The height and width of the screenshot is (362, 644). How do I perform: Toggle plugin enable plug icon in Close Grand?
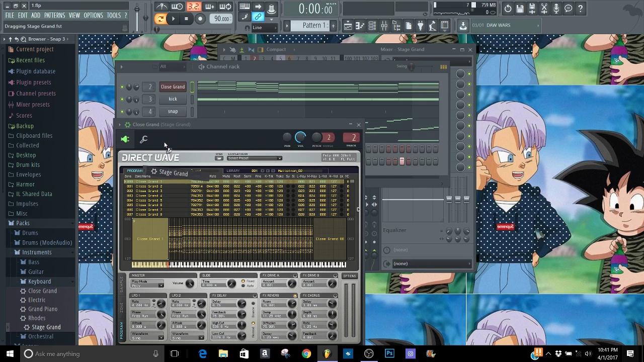pyautogui.click(x=125, y=140)
